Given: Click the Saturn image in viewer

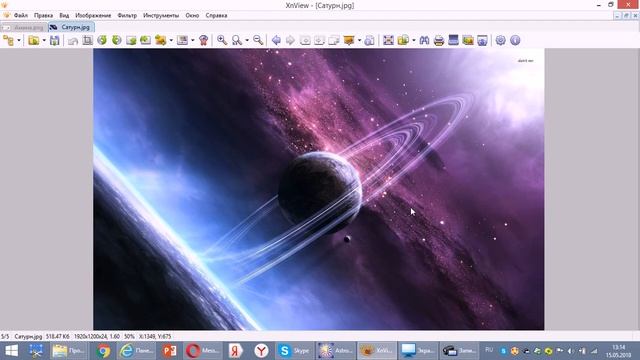Looking at the screenshot, I should (318, 189).
